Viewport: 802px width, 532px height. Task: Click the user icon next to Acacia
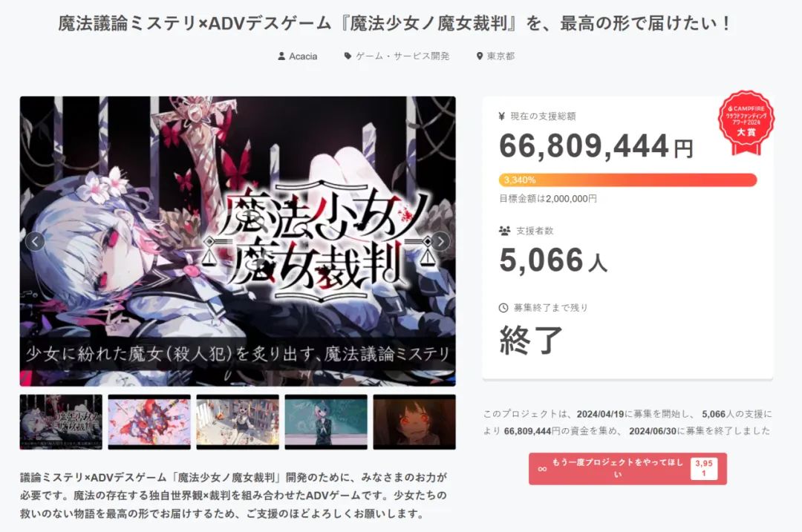(281, 56)
